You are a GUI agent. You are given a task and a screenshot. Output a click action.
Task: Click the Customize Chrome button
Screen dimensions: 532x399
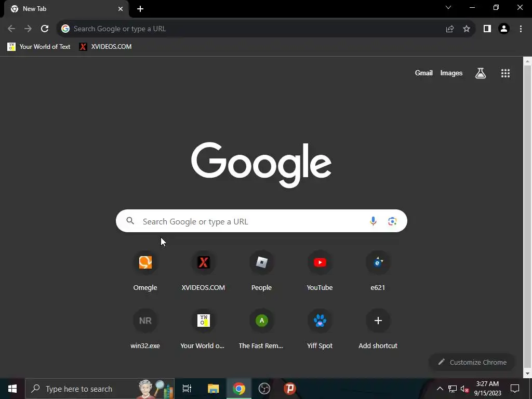(472, 362)
